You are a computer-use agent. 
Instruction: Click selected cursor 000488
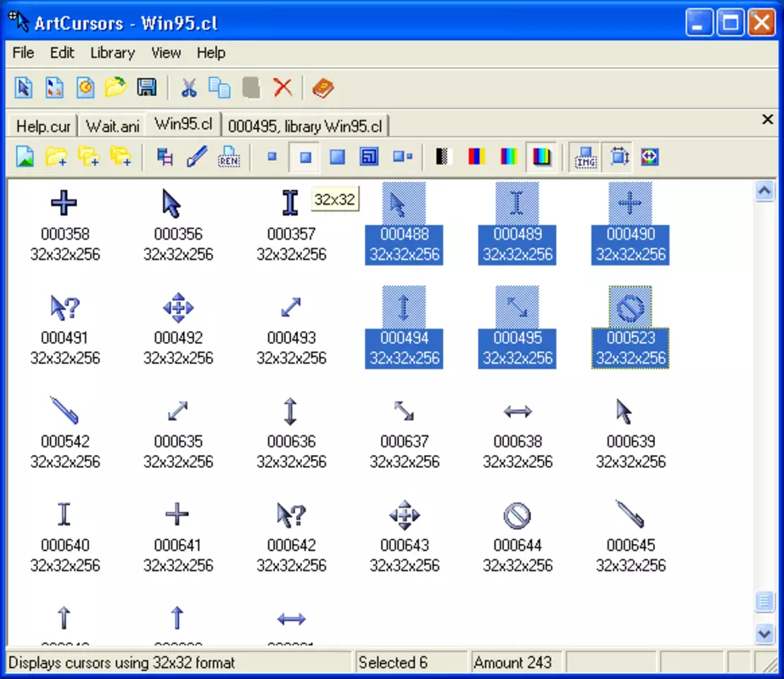(x=404, y=223)
